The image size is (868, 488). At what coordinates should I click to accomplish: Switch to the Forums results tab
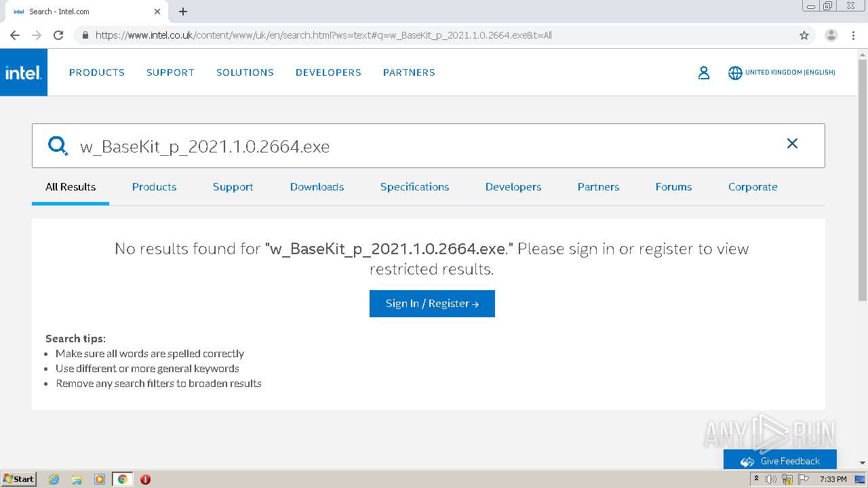pos(673,187)
